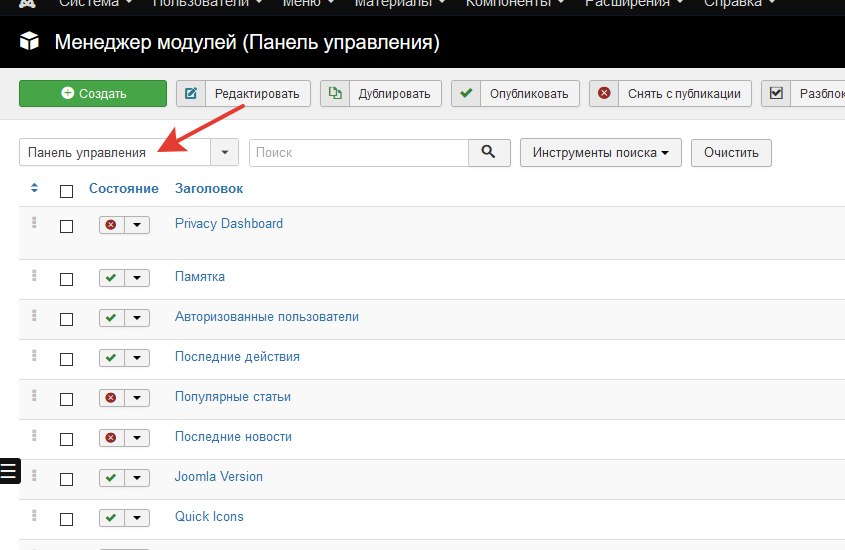The image size is (845, 550).
Task: Open the Пользователи menu
Action: [207, 4]
